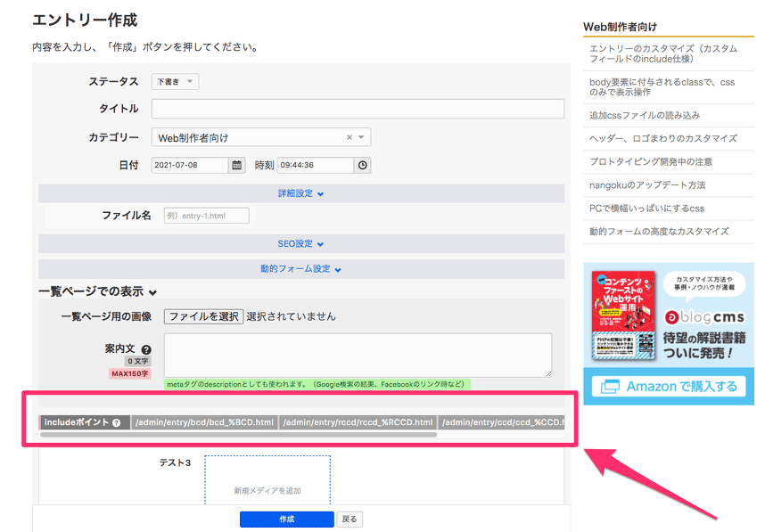The width and height of the screenshot is (765, 532).
Task: Expand SEO設定 section
Action: click(x=300, y=243)
